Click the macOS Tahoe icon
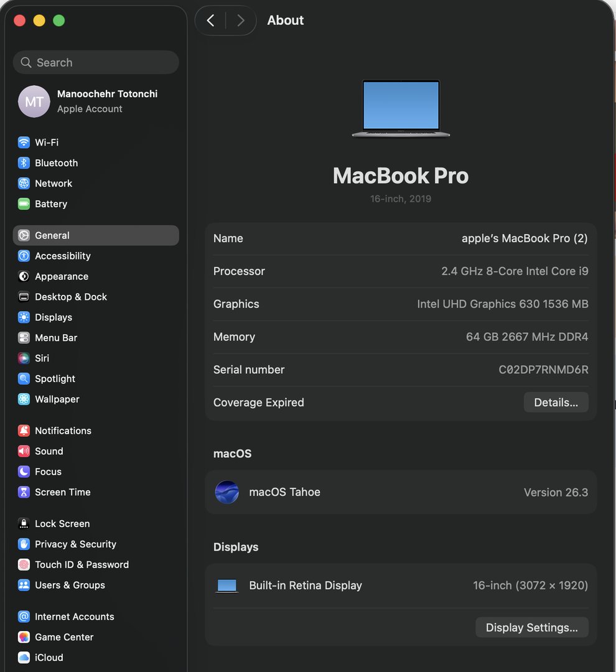The width and height of the screenshot is (616, 672). (x=226, y=492)
